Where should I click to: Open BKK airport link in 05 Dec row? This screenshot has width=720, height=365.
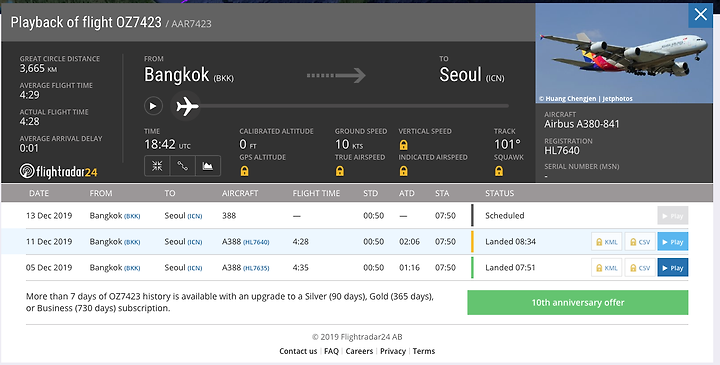[x=132, y=268]
